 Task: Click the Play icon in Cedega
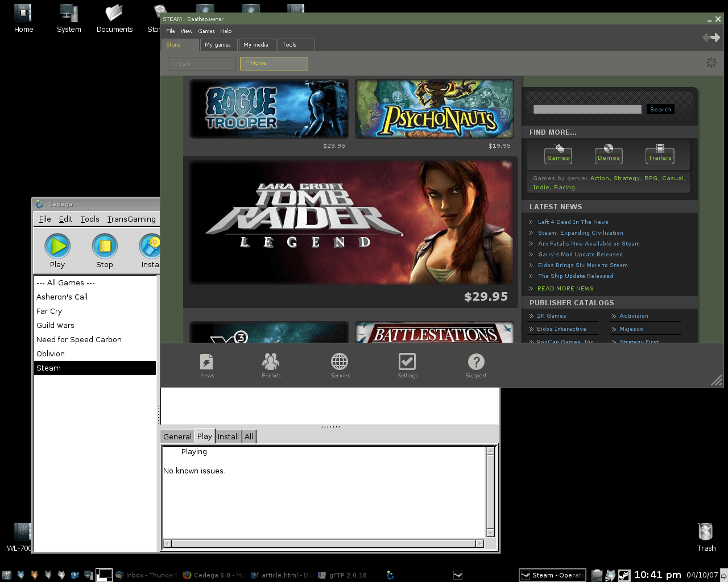pyautogui.click(x=57, y=246)
